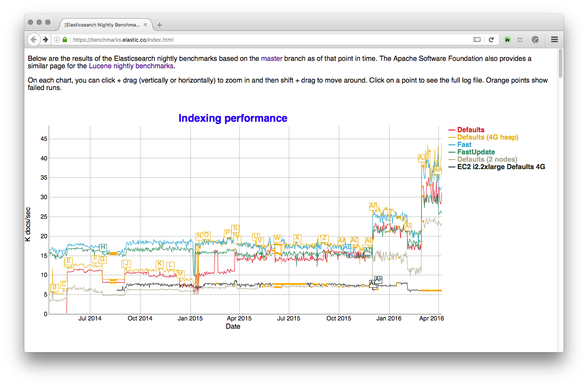The height and width of the screenshot is (387, 588).
Task: Click the square badge extension icon
Action: (x=520, y=40)
